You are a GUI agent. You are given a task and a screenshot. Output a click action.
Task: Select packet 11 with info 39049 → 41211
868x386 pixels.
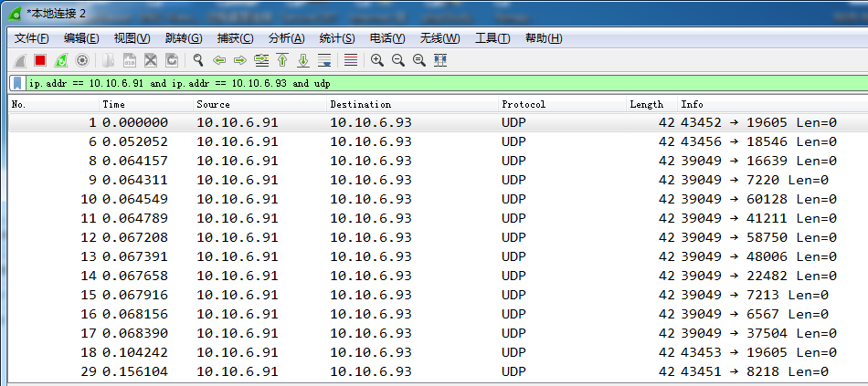pos(439,218)
